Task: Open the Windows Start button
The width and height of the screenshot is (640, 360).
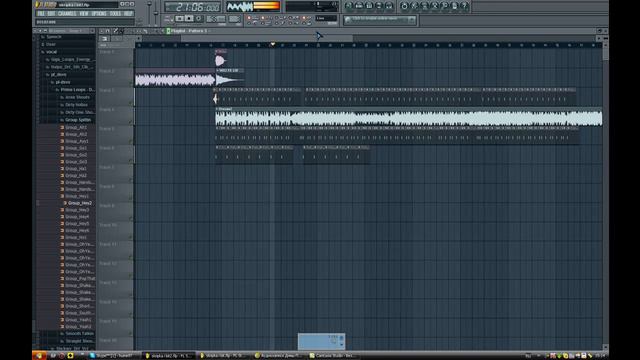Action: click(x=39, y=356)
